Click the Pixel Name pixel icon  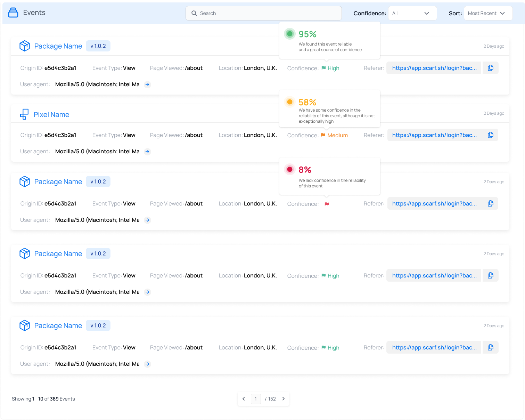point(24,114)
